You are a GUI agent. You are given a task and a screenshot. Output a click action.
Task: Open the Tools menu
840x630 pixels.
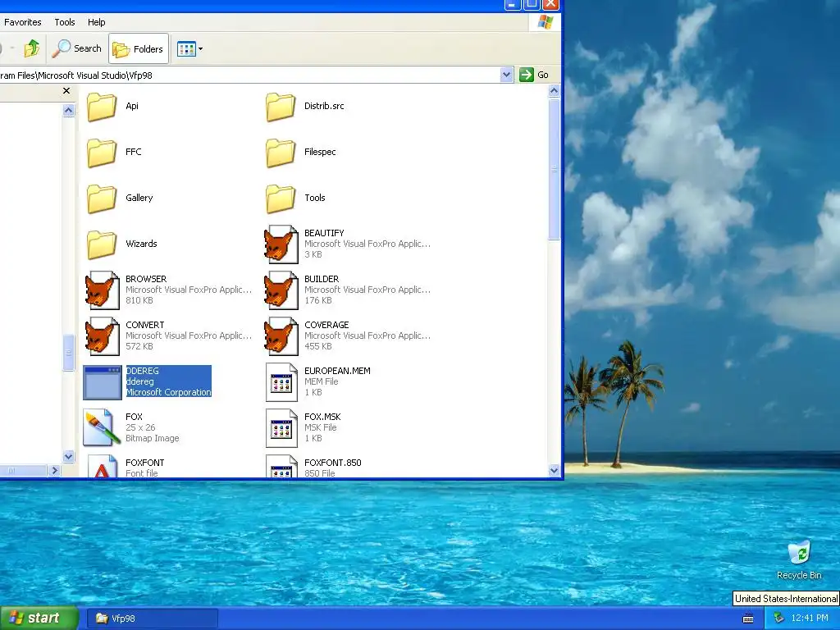[x=64, y=22]
